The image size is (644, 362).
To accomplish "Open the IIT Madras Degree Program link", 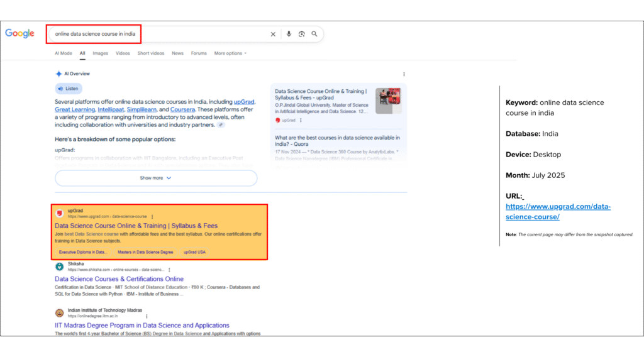I will pos(142,326).
